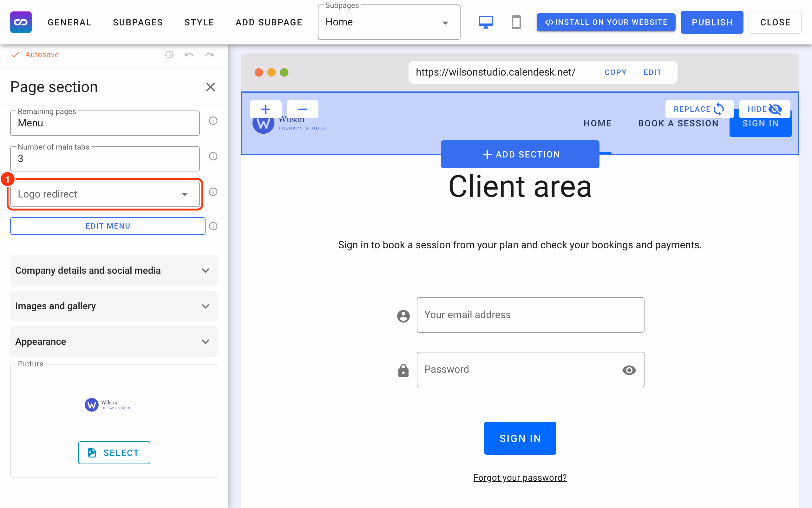Click the Wilson logo picture thumbnail

pos(108,405)
